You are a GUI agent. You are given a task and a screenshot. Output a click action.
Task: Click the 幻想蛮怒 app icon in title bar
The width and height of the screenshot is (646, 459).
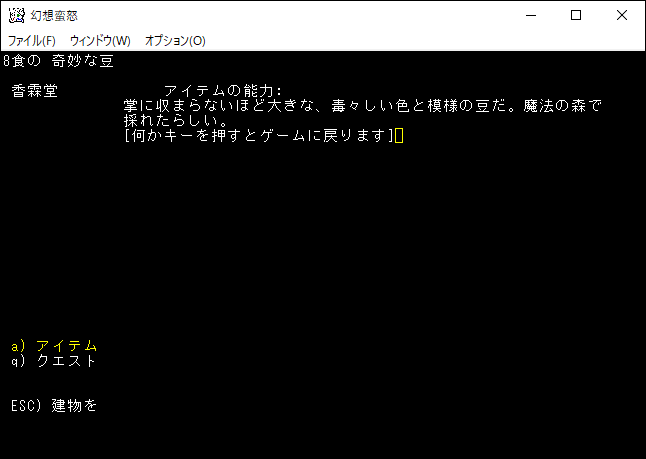point(16,15)
